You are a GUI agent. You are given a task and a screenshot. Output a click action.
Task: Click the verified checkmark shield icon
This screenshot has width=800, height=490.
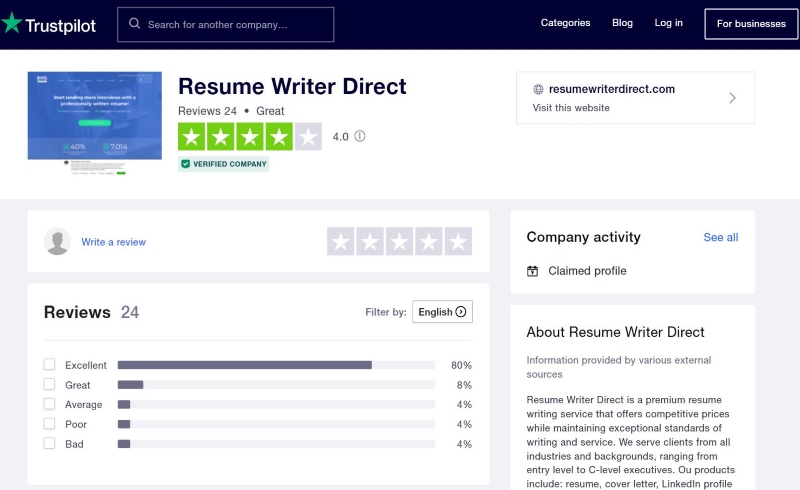pos(186,164)
